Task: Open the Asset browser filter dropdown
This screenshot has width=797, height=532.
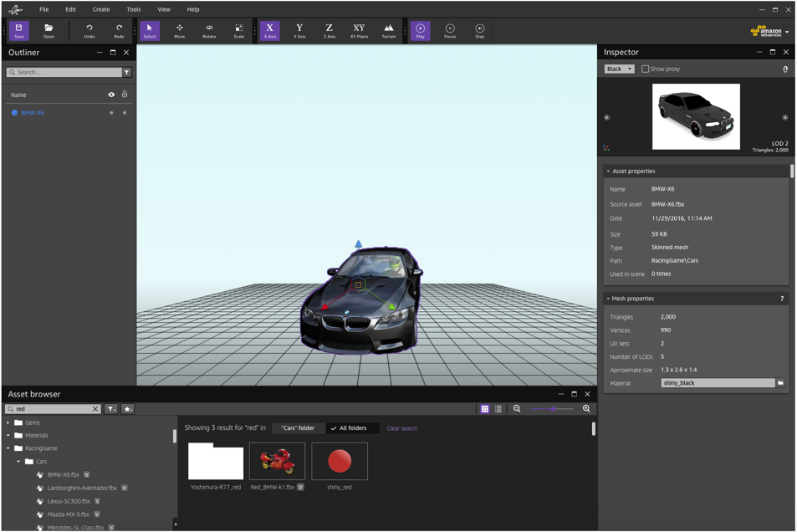Action: click(110, 409)
